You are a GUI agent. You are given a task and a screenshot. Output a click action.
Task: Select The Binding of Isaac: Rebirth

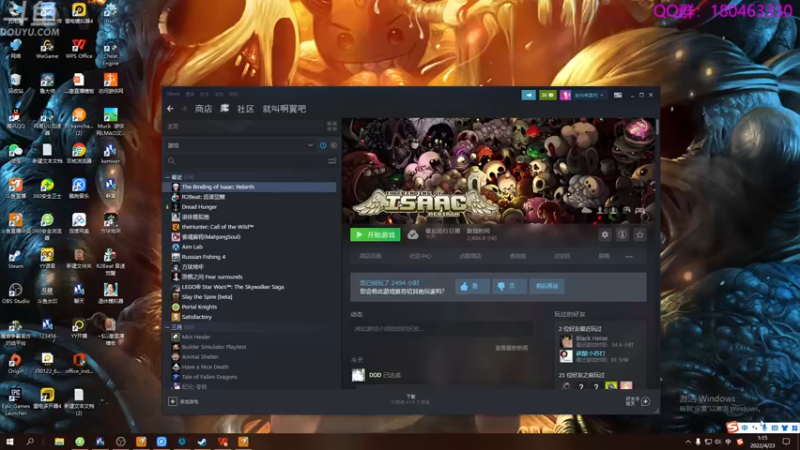(x=250, y=187)
